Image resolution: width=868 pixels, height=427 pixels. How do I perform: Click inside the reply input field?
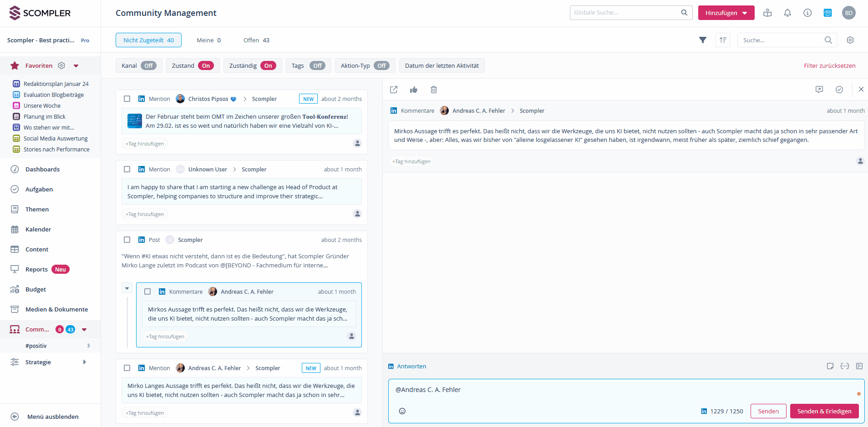tap(546, 390)
